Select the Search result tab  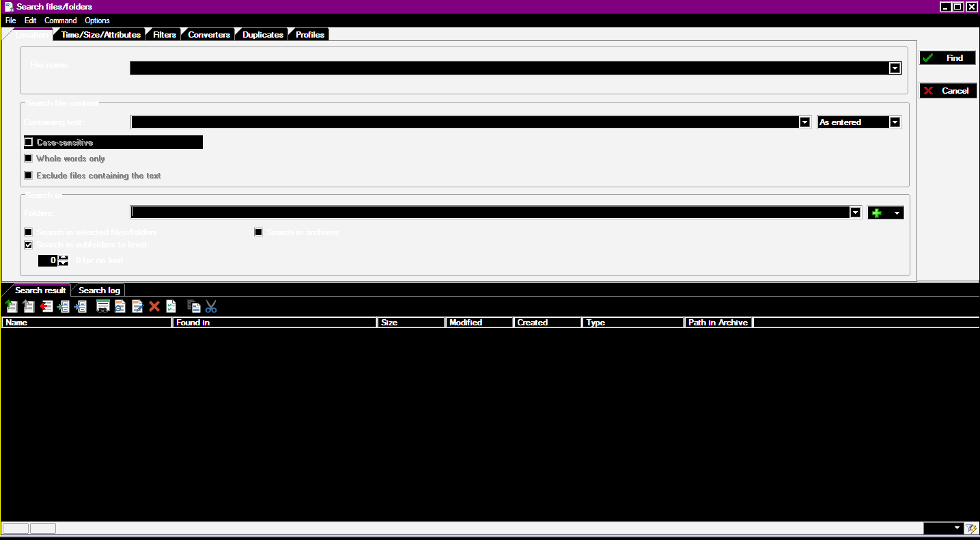click(x=40, y=290)
